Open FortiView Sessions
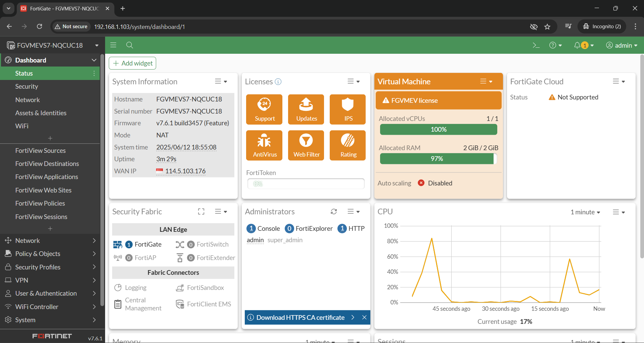The height and width of the screenshot is (343, 644). [x=50, y=217]
